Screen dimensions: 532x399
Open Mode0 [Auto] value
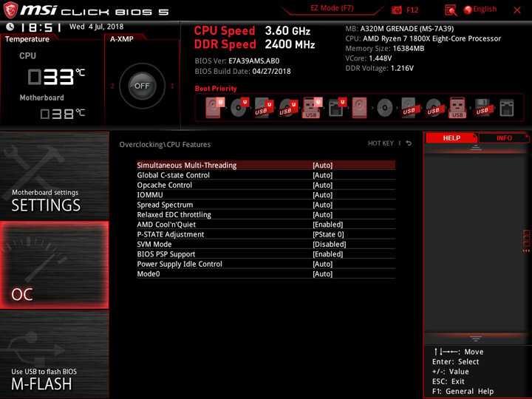[323, 273]
